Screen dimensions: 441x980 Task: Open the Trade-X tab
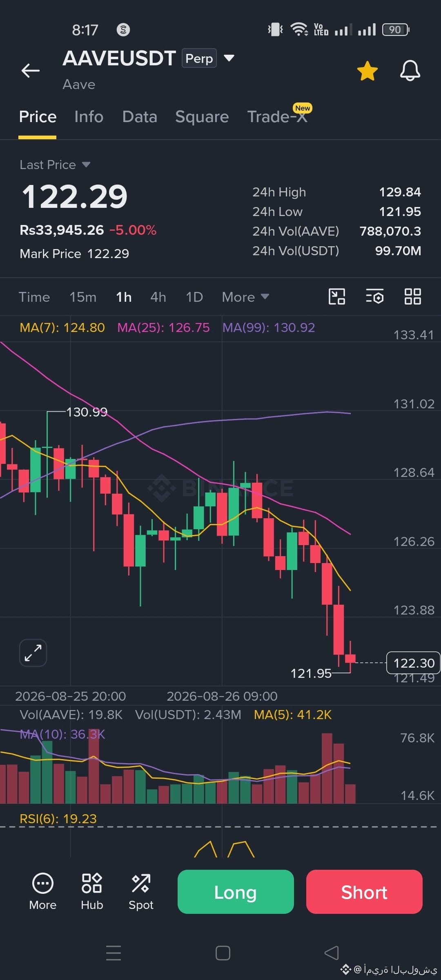point(277,117)
